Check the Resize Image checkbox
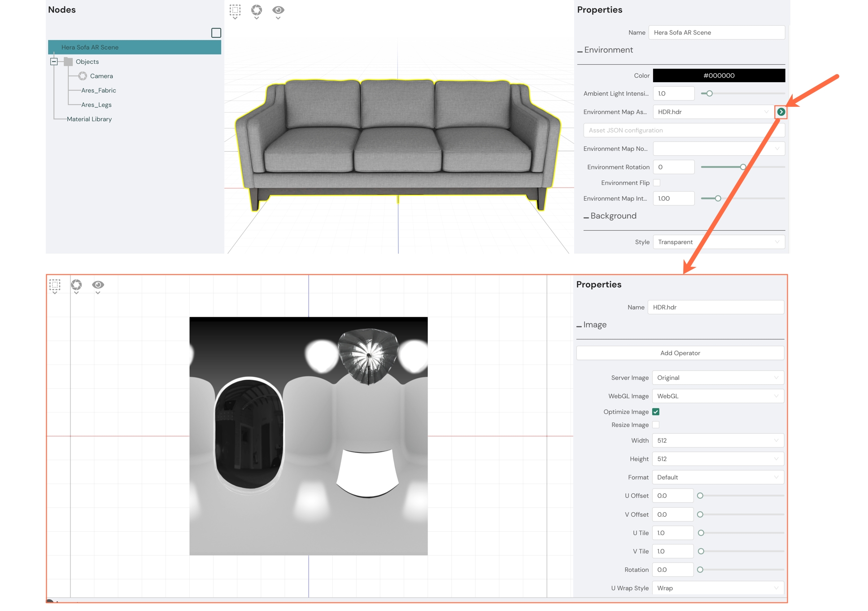The height and width of the screenshot is (611, 868). tap(656, 425)
